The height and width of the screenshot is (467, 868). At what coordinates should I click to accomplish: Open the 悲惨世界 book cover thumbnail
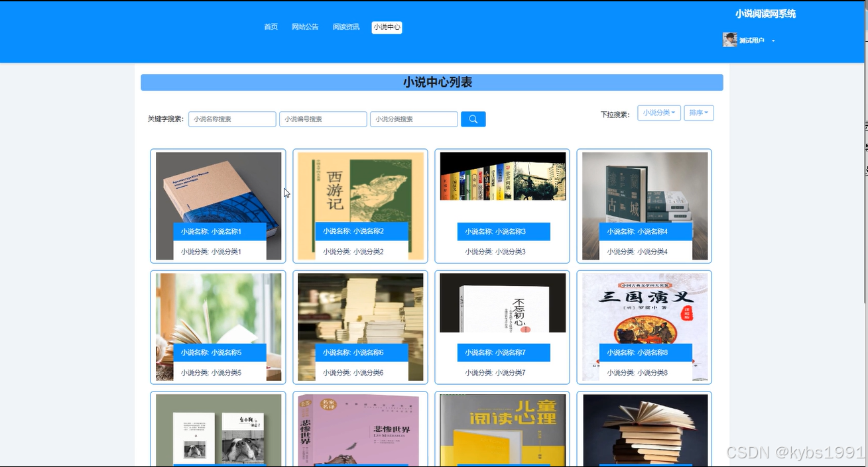(x=361, y=431)
